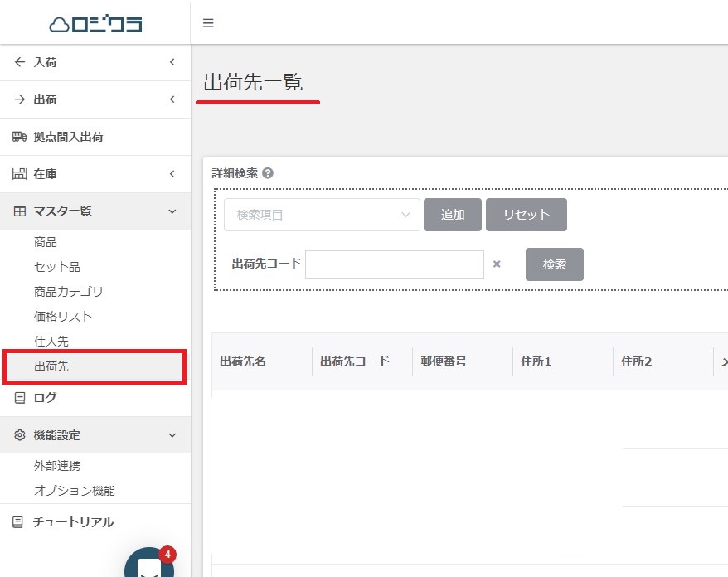Image resolution: width=728 pixels, height=577 pixels.
Task: Clear the 出荷先コード field with × icon
Action: coord(497,264)
